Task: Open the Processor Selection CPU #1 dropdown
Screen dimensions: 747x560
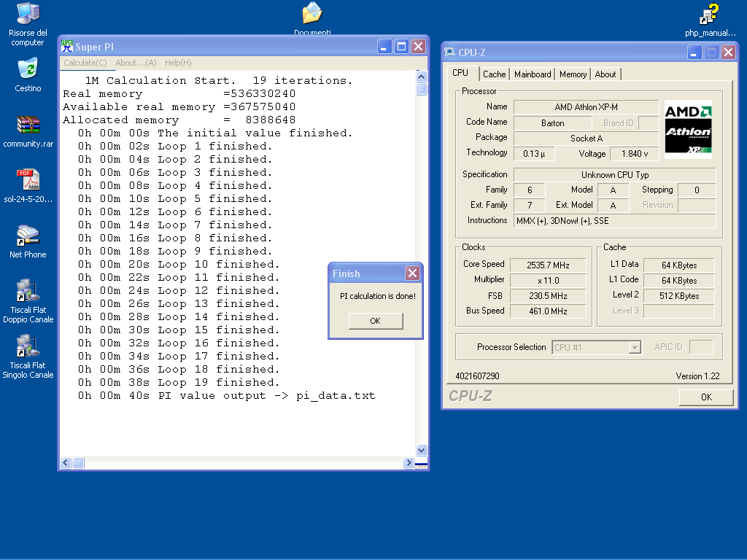Action: coord(597,348)
